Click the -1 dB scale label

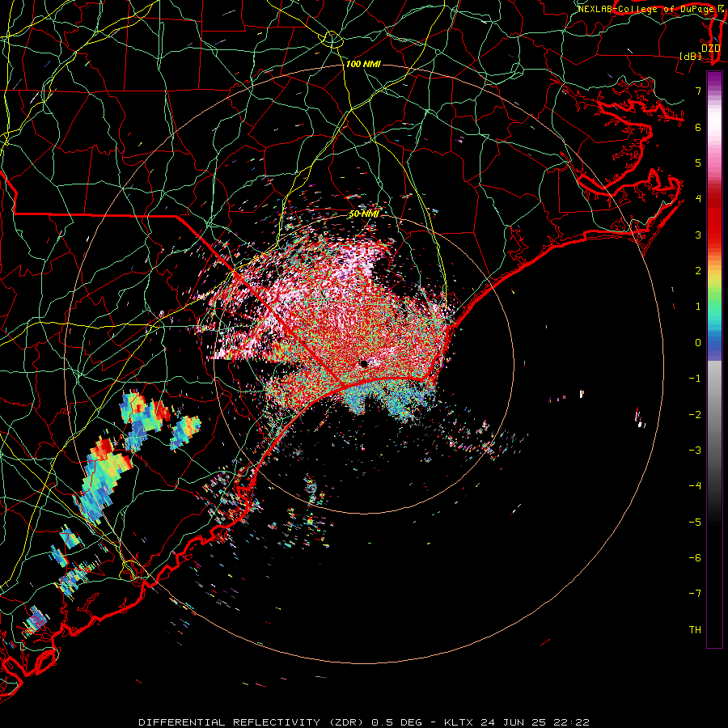[695, 379]
